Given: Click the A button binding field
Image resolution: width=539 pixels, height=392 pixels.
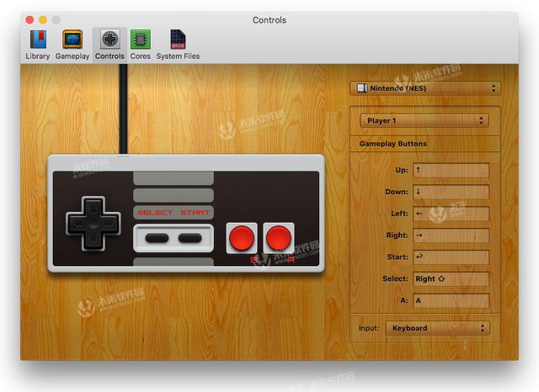Looking at the screenshot, I should (451, 300).
